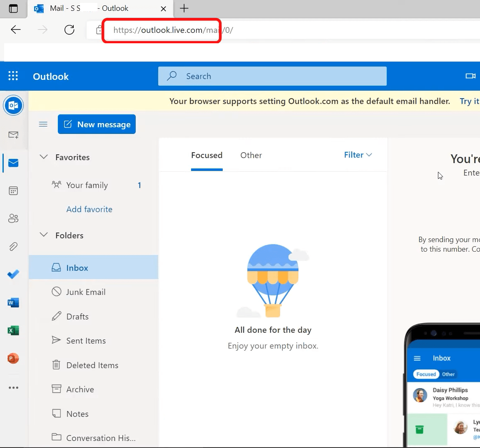Click the hot air balloon illustration
This screenshot has height=448, width=480.
[x=273, y=281]
